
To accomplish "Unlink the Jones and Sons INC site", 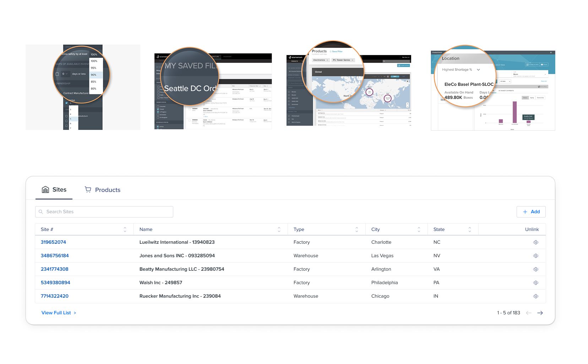I will (x=536, y=256).
